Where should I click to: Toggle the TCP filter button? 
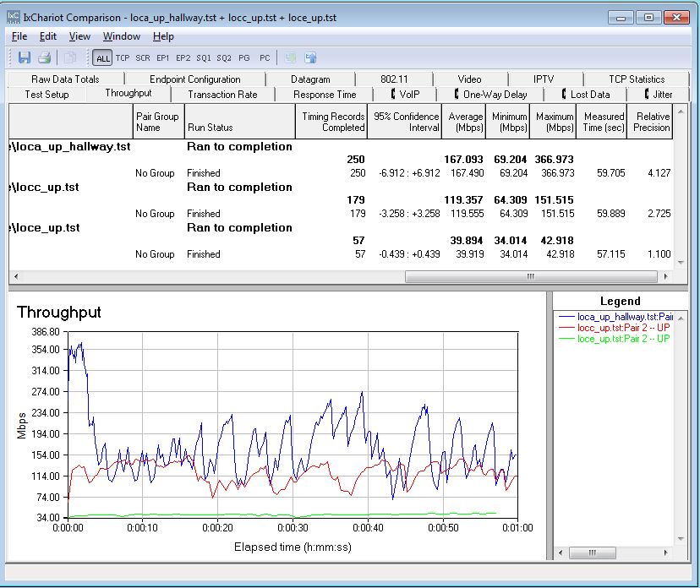[x=123, y=58]
